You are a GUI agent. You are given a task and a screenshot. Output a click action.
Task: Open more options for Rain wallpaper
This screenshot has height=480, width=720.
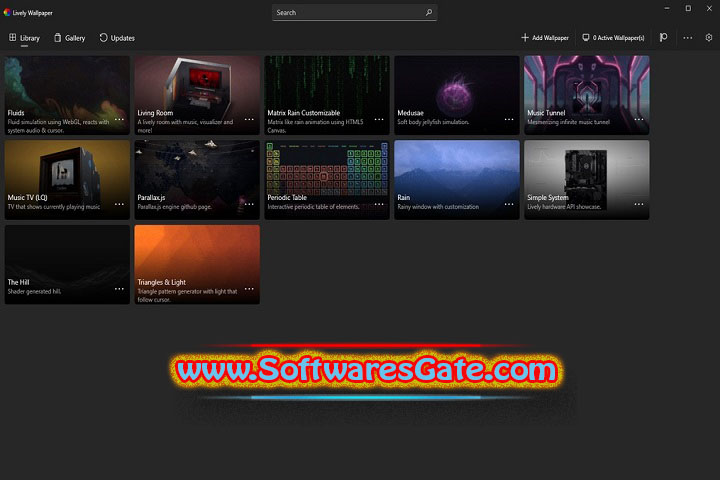point(509,204)
